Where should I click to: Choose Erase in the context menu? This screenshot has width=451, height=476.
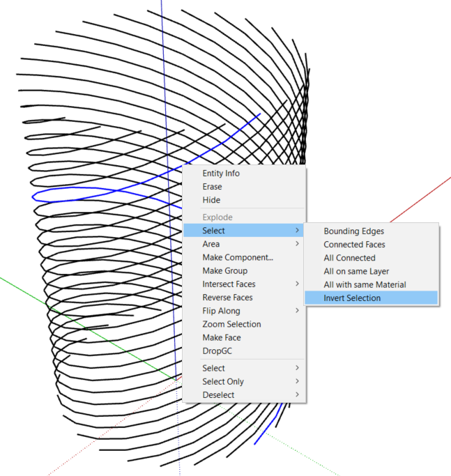pos(244,187)
